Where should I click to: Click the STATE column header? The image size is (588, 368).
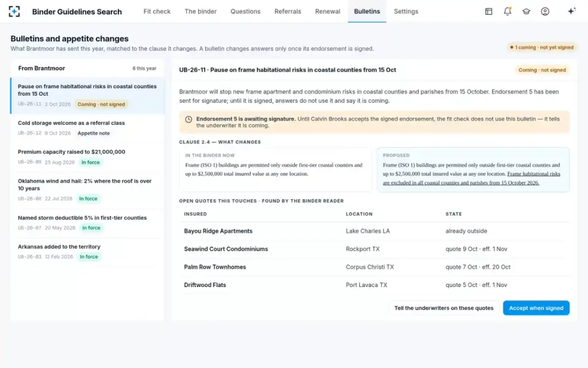[x=454, y=214]
